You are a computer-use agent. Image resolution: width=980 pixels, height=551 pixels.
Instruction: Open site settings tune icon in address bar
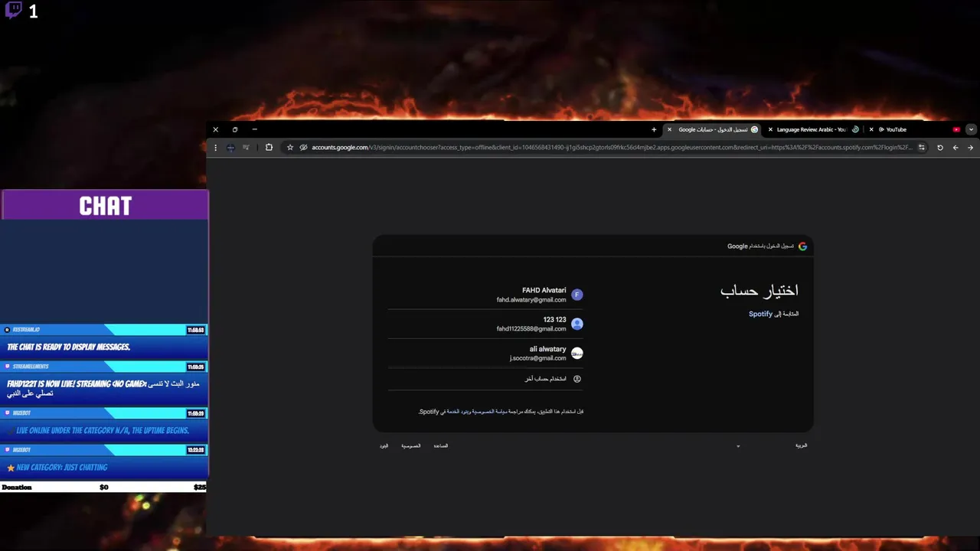click(922, 148)
